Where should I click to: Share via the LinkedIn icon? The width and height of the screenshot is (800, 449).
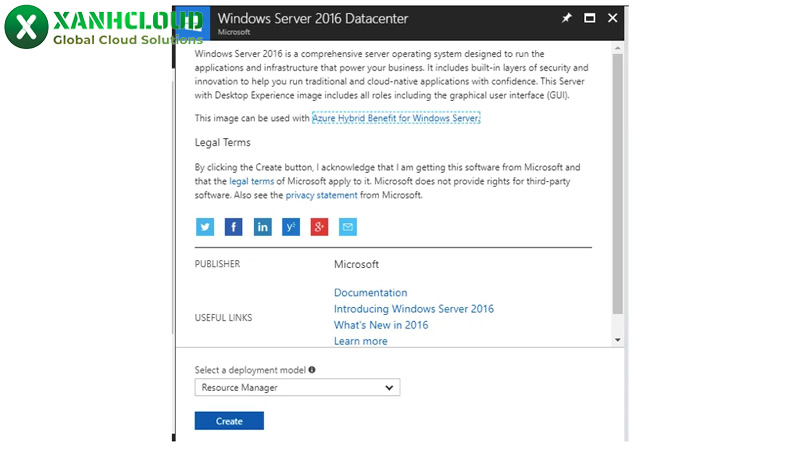[262, 227]
